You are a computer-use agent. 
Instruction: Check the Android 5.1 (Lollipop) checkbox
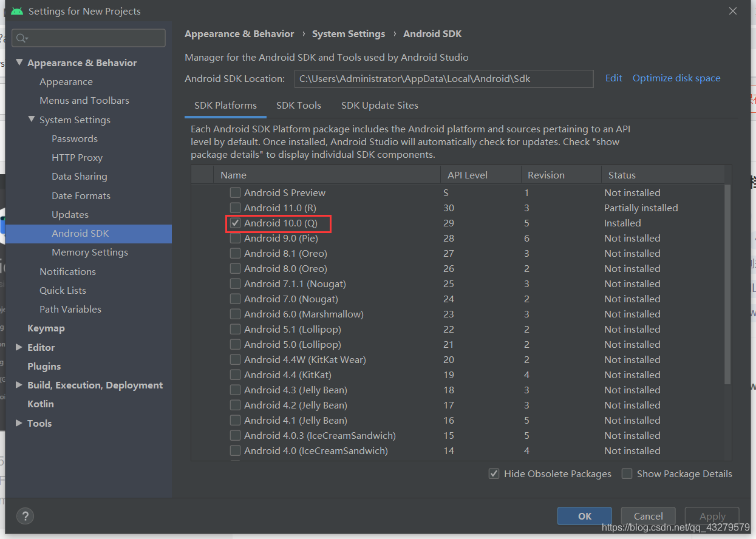click(x=235, y=329)
